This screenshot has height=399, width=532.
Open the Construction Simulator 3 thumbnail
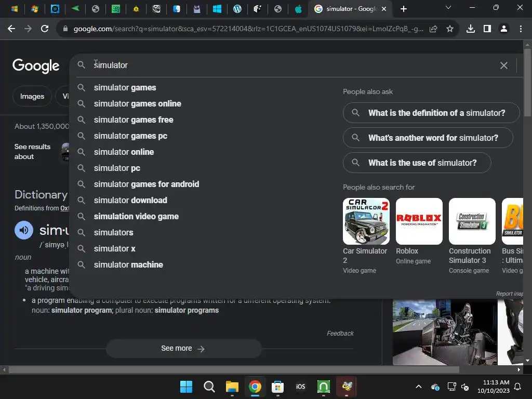coord(472,221)
